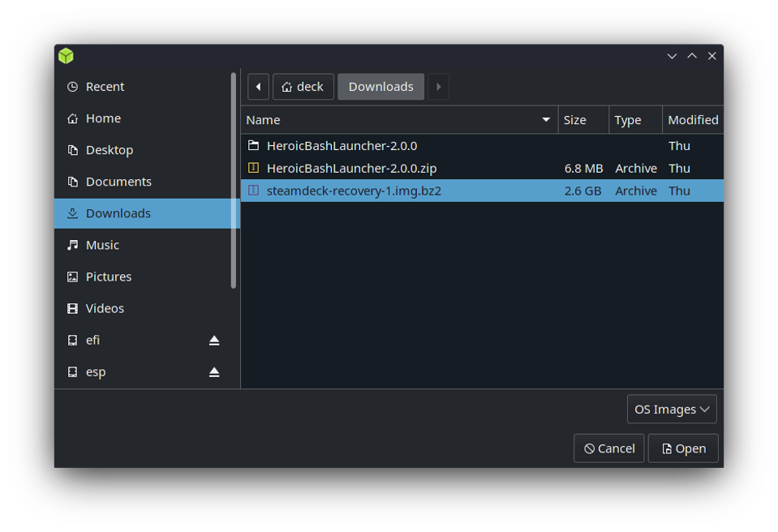
Task: Click the Cancel button
Action: coord(608,448)
